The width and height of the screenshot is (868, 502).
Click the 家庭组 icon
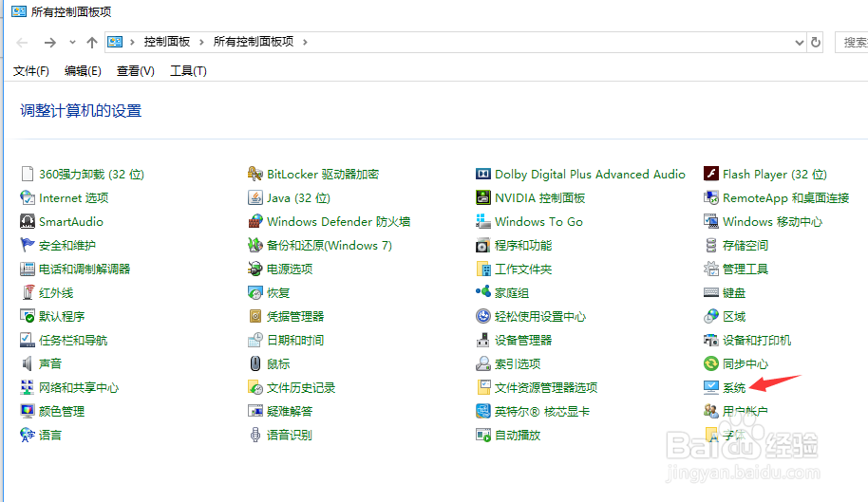coord(483,291)
